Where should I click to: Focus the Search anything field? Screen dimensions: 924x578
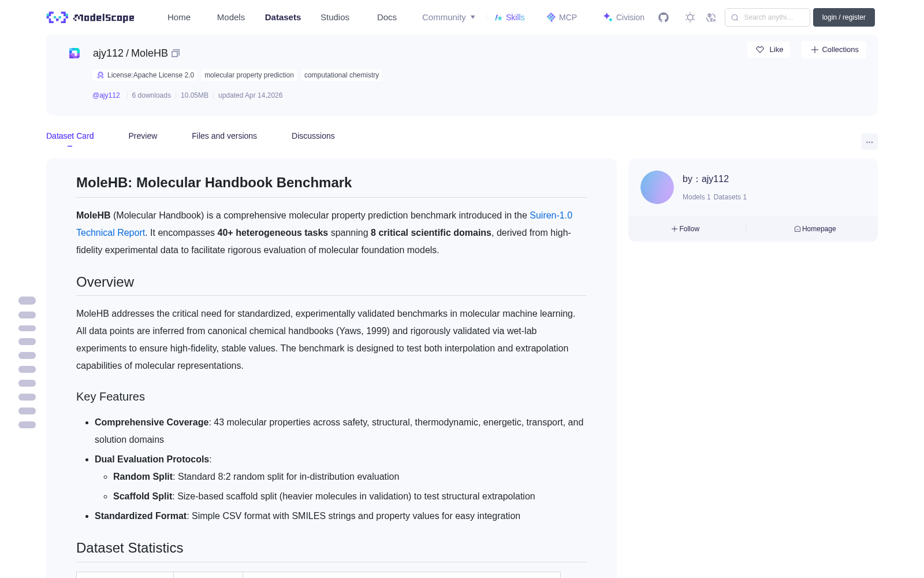767,17
